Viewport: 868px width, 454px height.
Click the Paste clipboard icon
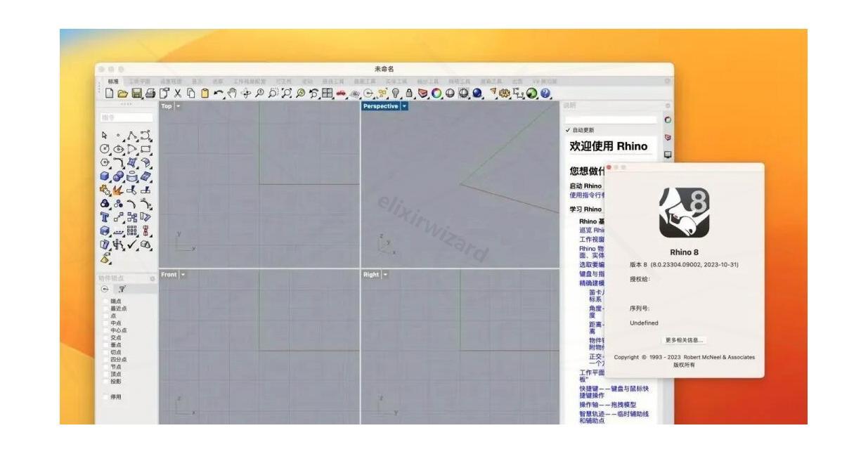coord(205,92)
